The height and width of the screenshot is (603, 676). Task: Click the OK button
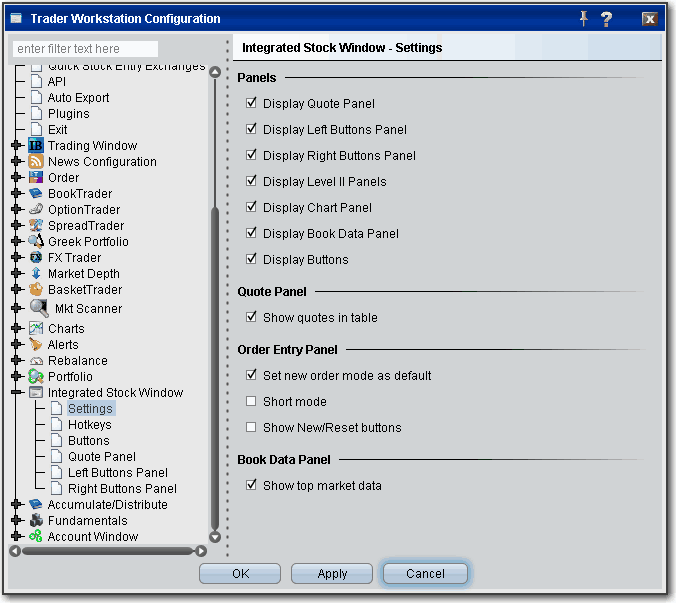(240, 574)
